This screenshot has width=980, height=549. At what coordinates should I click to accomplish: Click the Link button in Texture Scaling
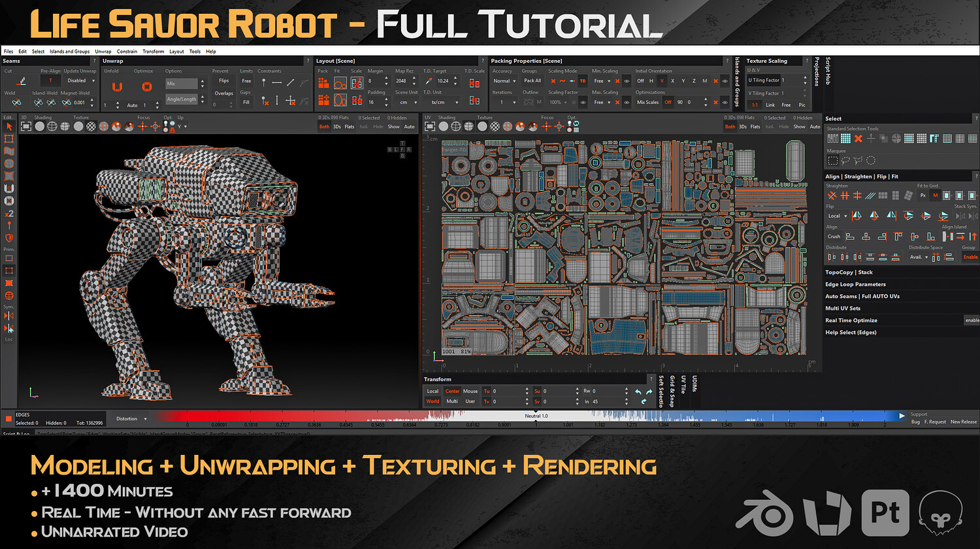770,105
